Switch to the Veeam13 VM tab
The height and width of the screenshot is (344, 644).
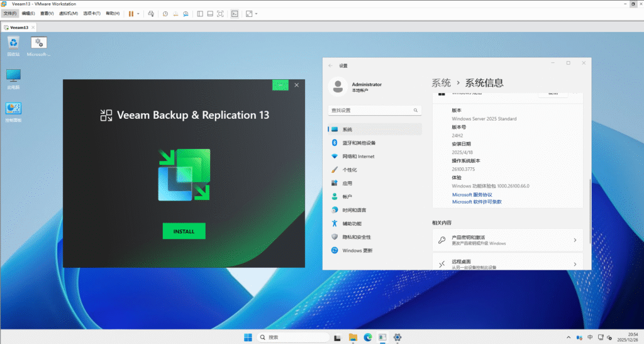click(19, 28)
